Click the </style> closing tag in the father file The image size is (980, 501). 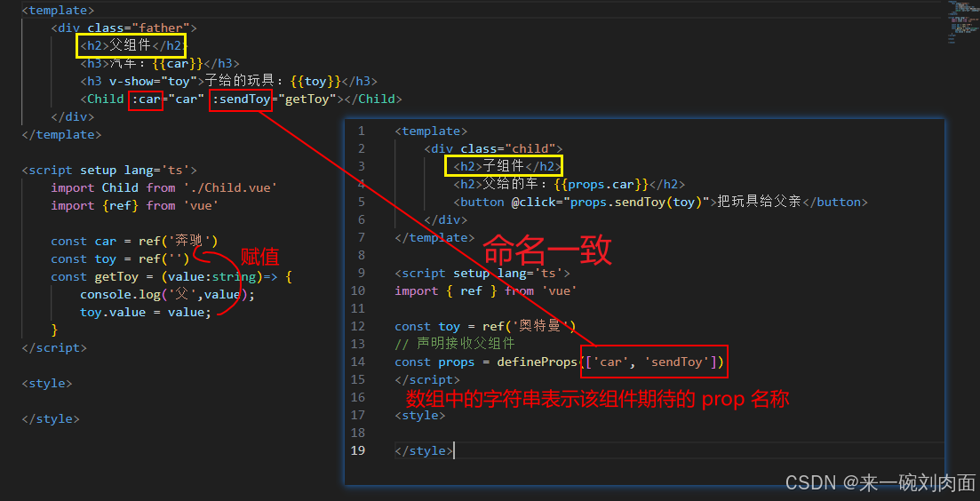[51, 418]
